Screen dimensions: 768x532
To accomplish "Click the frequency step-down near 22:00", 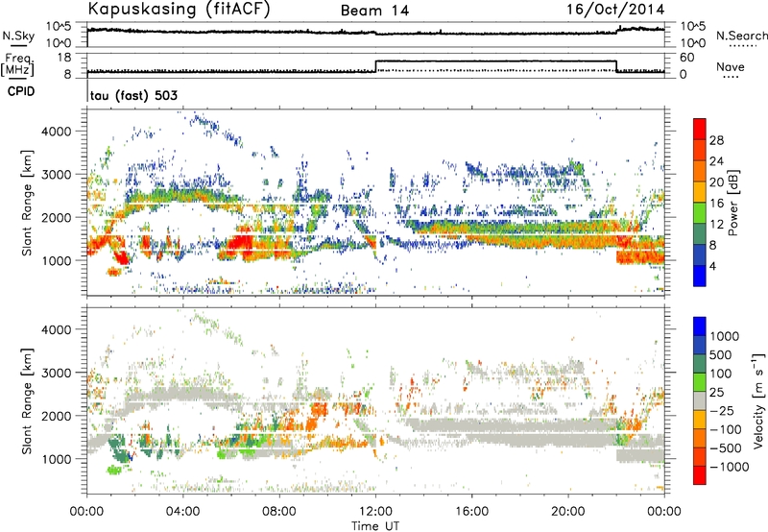I will (x=616, y=66).
